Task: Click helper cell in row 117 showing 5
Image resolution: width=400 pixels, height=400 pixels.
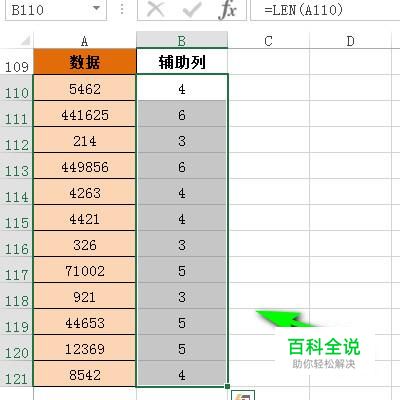Action: (182, 270)
